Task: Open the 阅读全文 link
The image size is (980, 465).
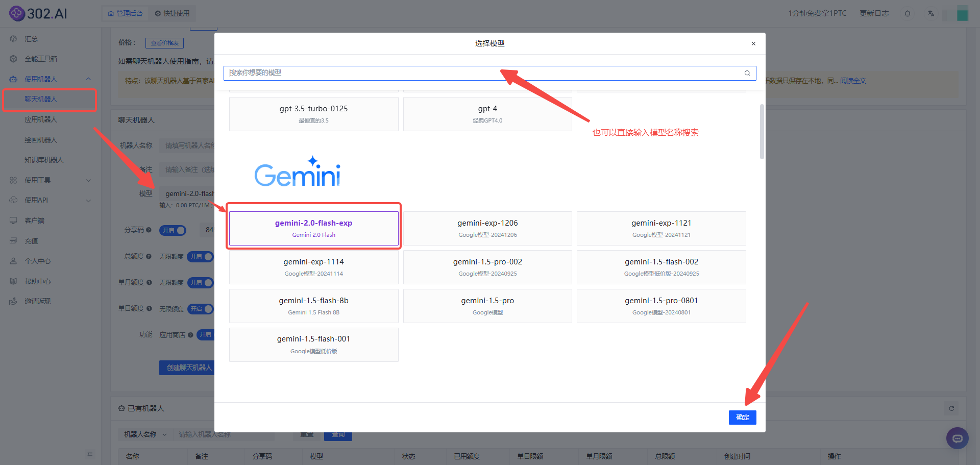Action: pyautogui.click(x=853, y=81)
